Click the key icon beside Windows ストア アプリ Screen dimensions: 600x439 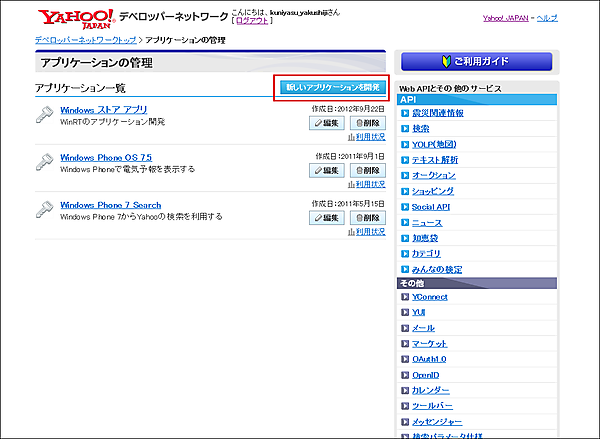(x=44, y=115)
